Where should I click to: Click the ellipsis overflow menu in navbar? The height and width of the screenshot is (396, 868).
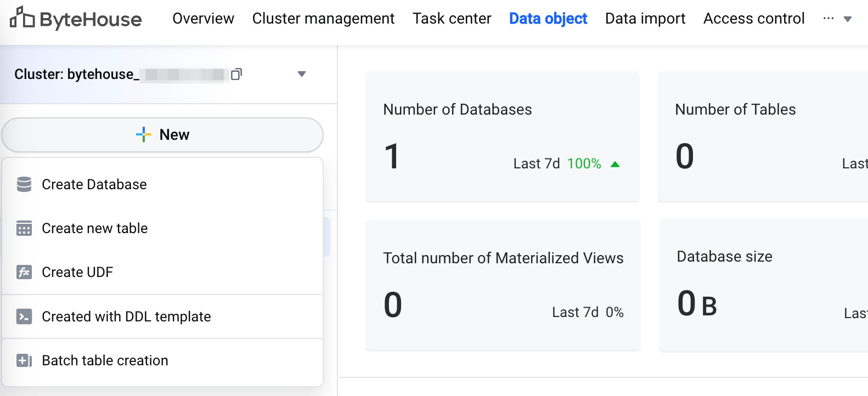tap(828, 19)
